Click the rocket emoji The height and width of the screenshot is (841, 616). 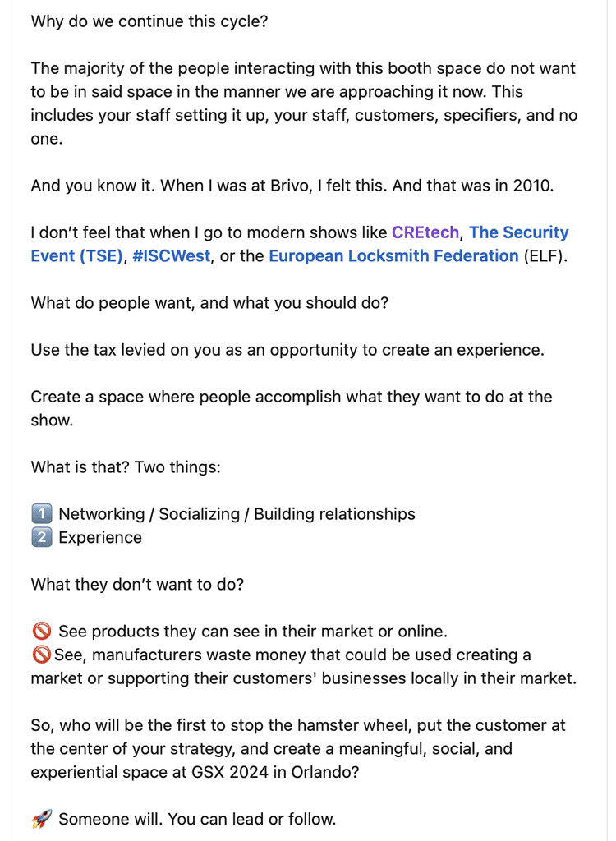(42, 819)
